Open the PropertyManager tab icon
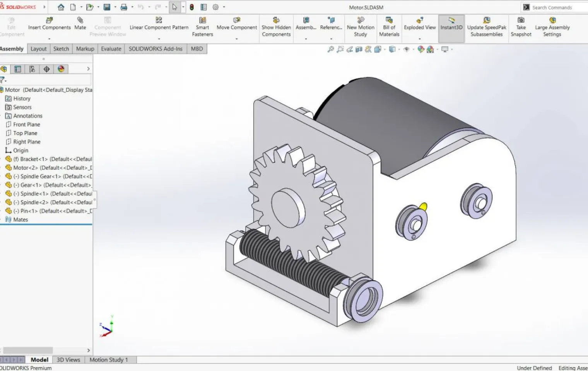The width and height of the screenshot is (588, 371). (18, 69)
